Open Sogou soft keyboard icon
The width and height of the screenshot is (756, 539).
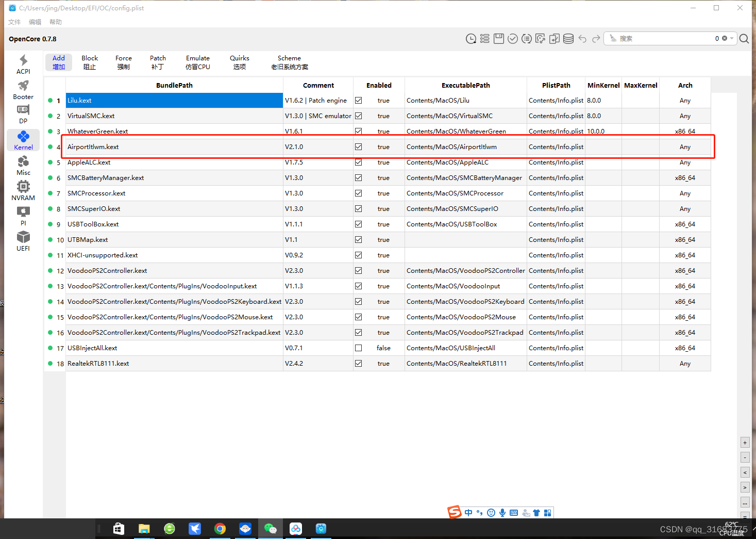pos(514,513)
